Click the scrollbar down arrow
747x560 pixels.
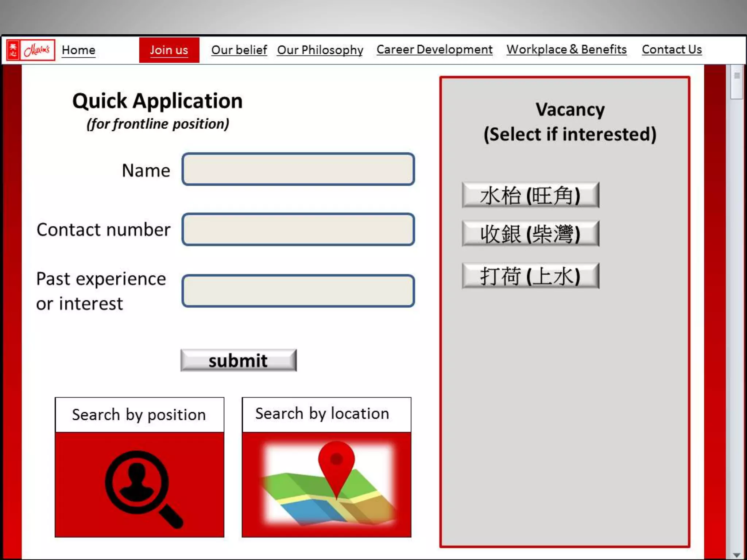tap(736, 555)
